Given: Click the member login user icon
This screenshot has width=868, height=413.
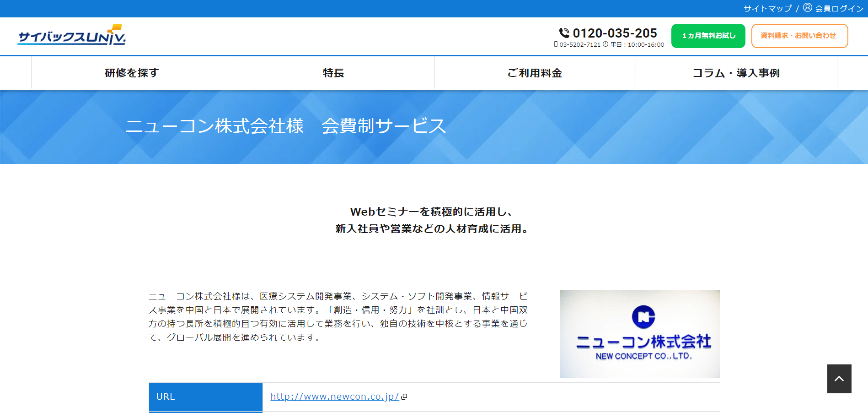Looking at the screenshot, I should (808, 8).
